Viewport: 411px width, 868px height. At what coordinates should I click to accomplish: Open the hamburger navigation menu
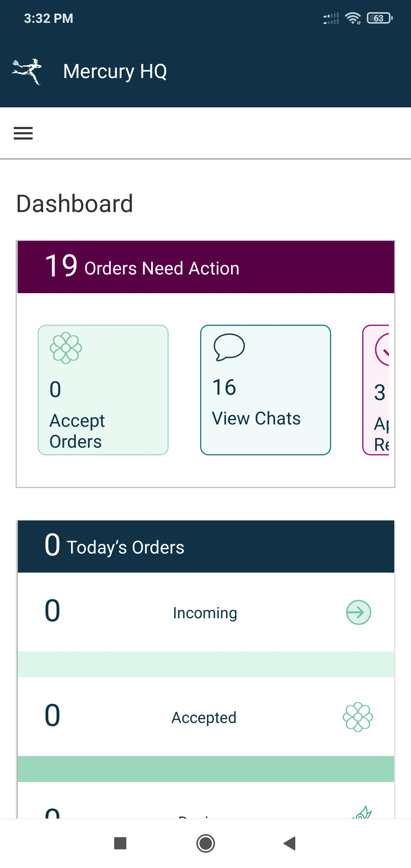pyautogui.click(x=23, y=133)
